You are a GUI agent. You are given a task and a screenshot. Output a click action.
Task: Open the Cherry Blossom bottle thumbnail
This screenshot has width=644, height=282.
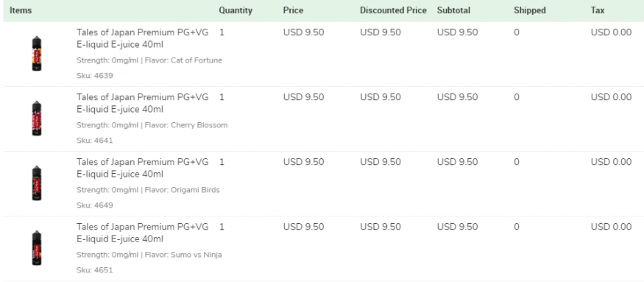click(37, 119)
